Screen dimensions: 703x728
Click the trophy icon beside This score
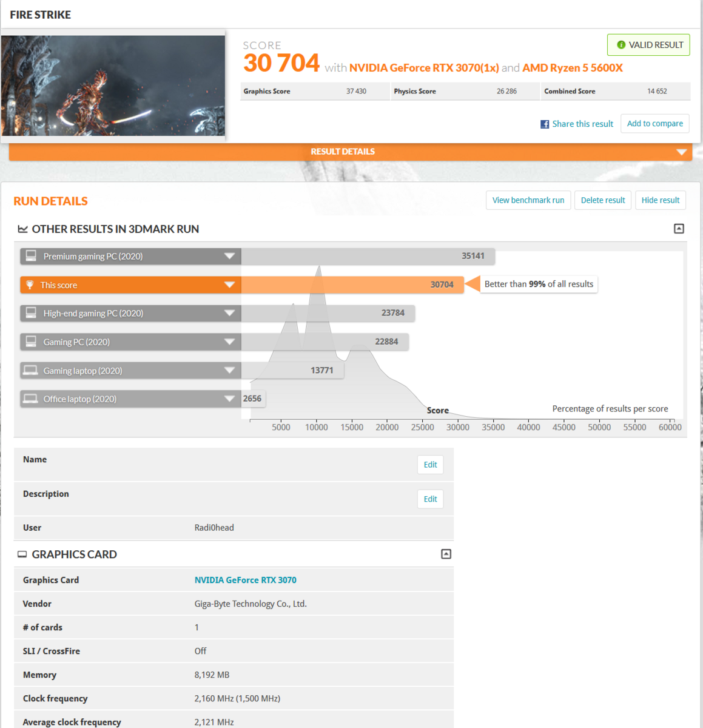tap(30, 285)
